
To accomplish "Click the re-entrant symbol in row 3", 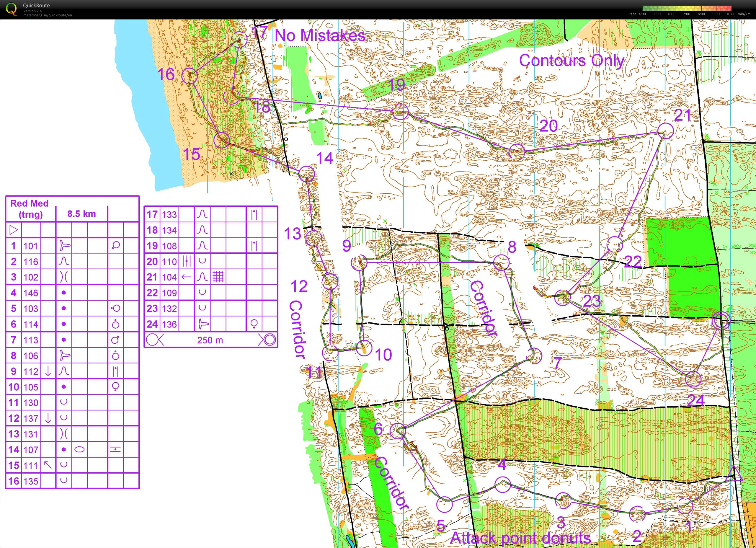I will 64,277.
